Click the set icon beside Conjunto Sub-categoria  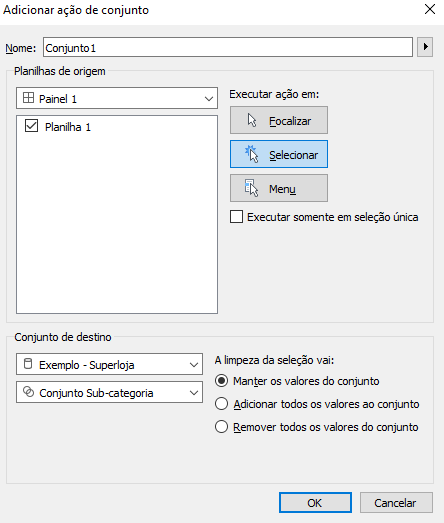coord(28,392)
